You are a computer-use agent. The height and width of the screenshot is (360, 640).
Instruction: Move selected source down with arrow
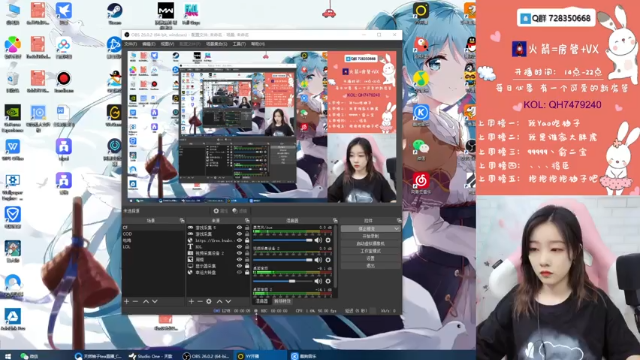pos(228,301)
